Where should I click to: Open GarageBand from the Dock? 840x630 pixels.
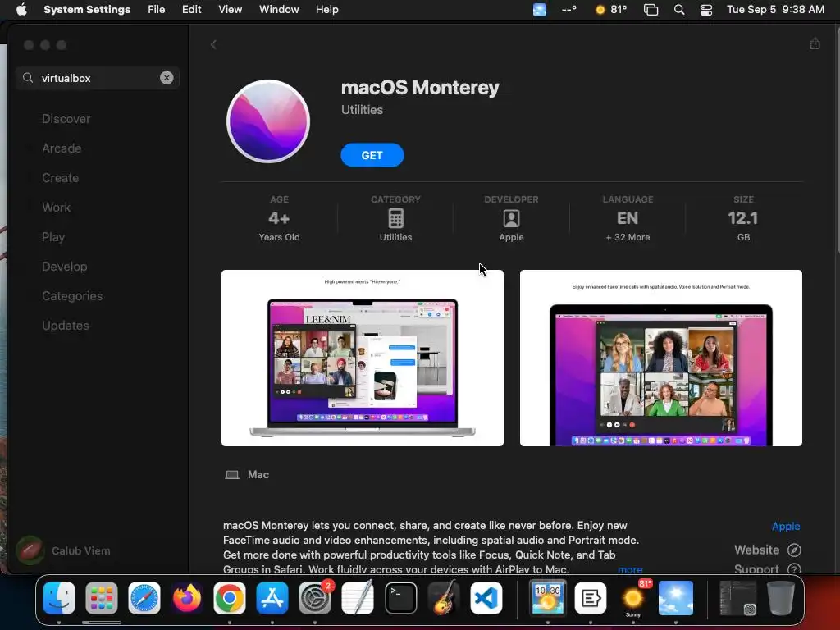444,598
